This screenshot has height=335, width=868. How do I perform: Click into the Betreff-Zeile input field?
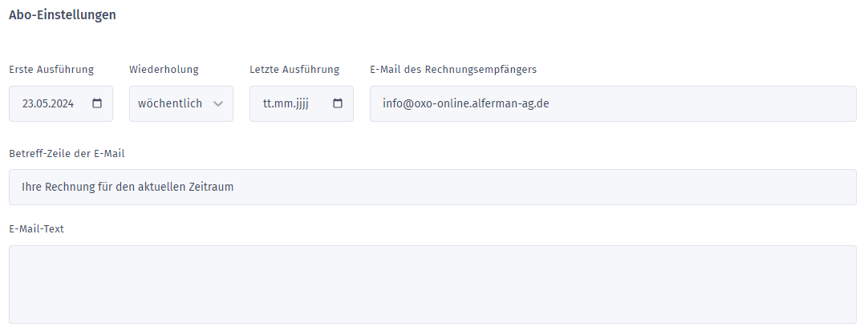432,187
